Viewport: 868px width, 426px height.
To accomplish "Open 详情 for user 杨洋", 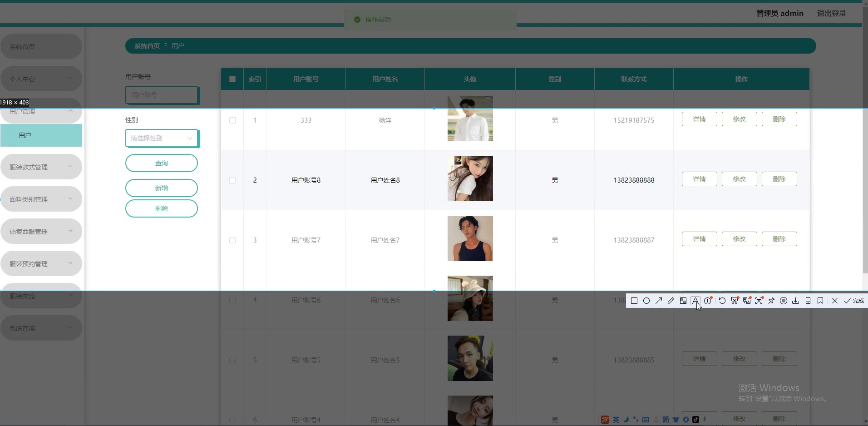I will click(700, 119).
